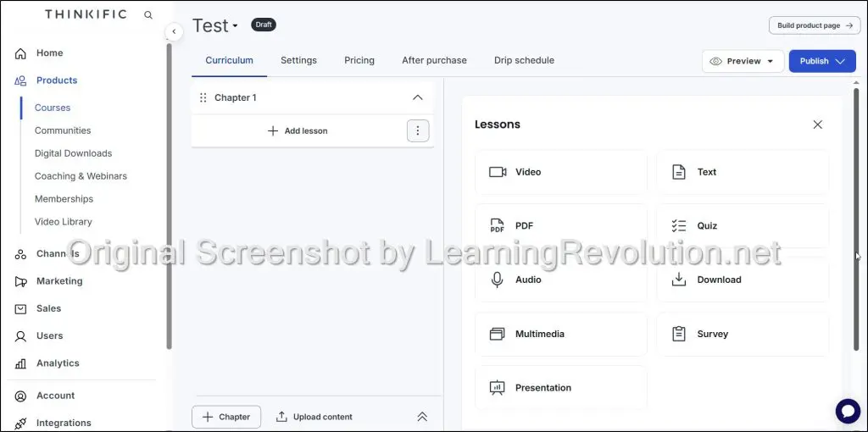Select the Audio microphone icon
Image resolution: width=868 pixels, height=432 pixels.
(x=497, y=280)
